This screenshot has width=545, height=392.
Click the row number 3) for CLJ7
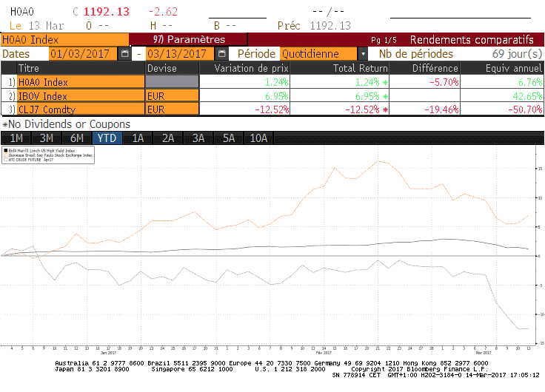12,109
